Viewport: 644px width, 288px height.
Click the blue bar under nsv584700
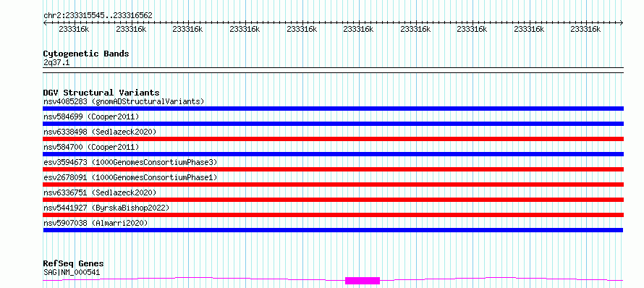(x=333, y=154)
